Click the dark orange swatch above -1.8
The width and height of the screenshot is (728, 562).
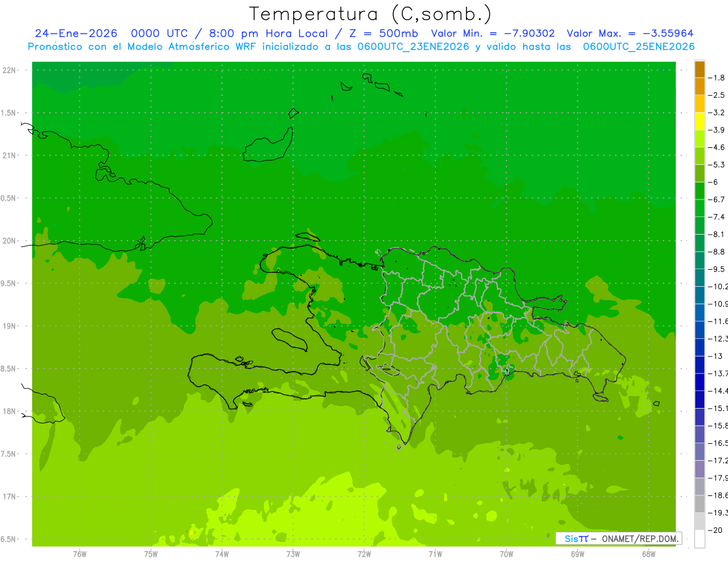[x=699, y=69]
